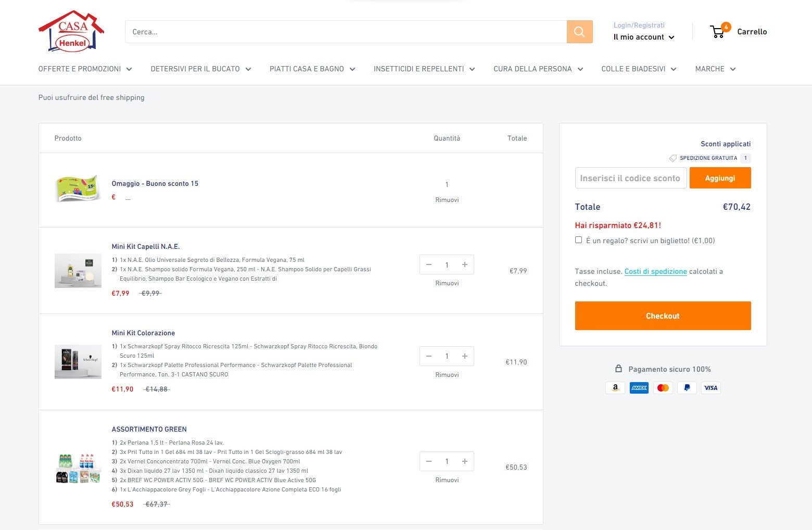The image size is (812, 530).
Task: Decrease quantity of Mini Kit Colorazione
Action: click(429, 356)
